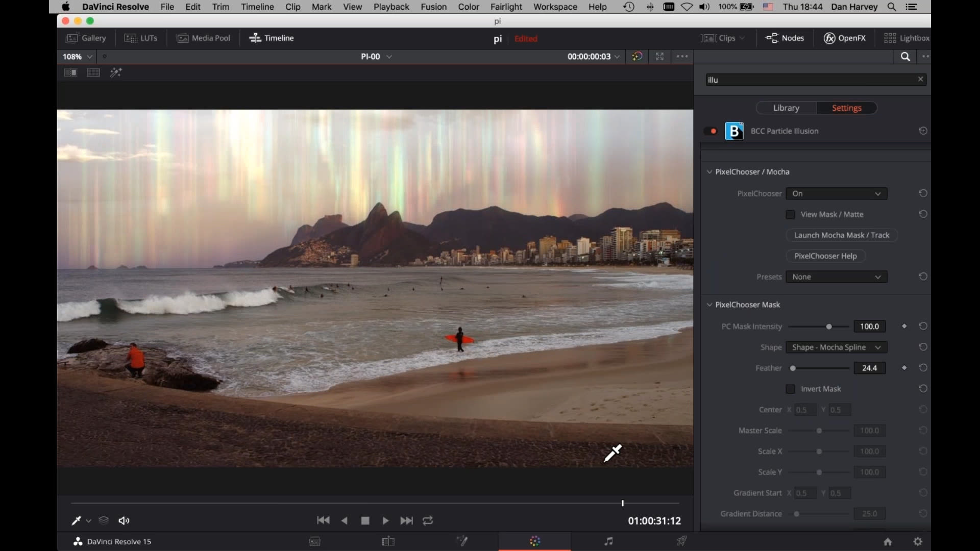
Task: Open the OpenFX panel
Action: tap(843, 38)
